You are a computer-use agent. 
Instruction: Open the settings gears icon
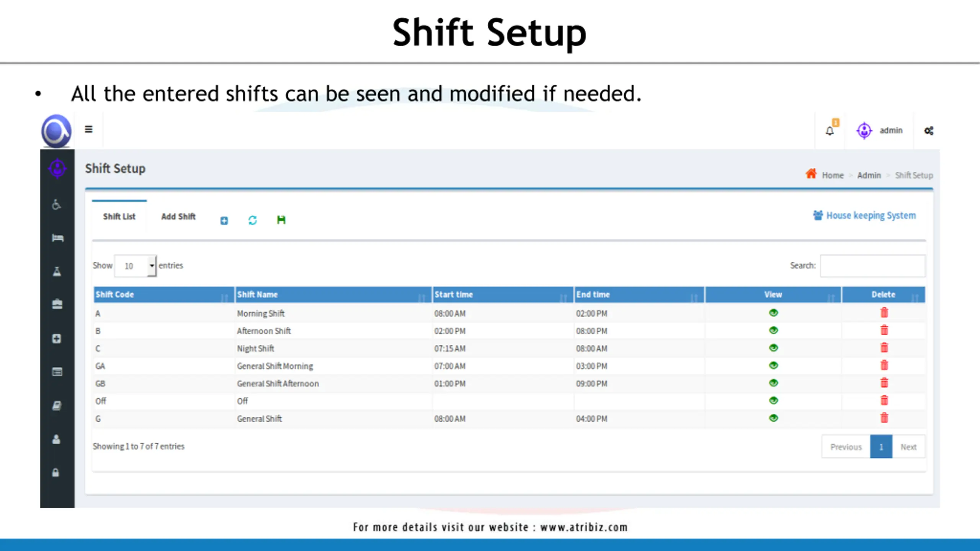tap(929, 131)
